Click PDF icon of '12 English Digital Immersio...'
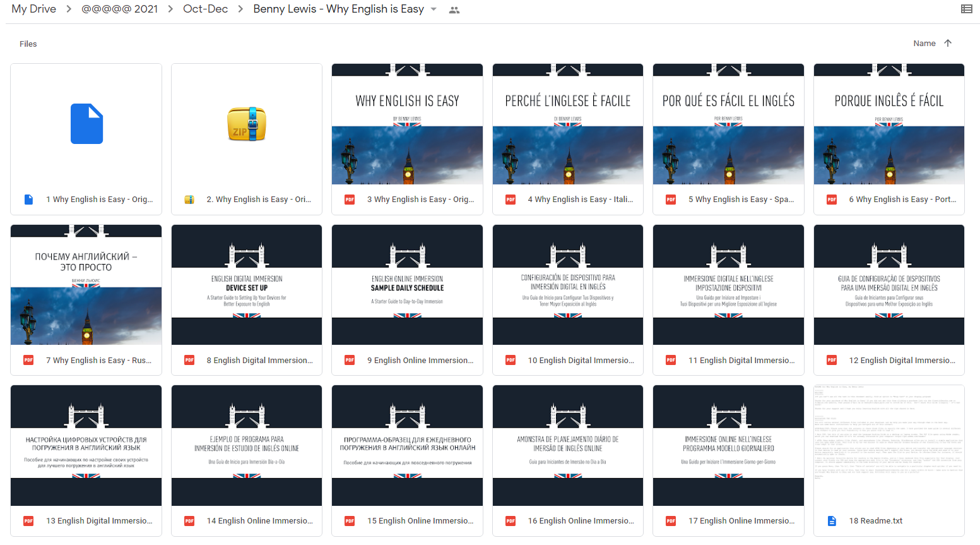The height and width of the screenshot is (545, 980). pyautogui.click(x=832, y=360)
